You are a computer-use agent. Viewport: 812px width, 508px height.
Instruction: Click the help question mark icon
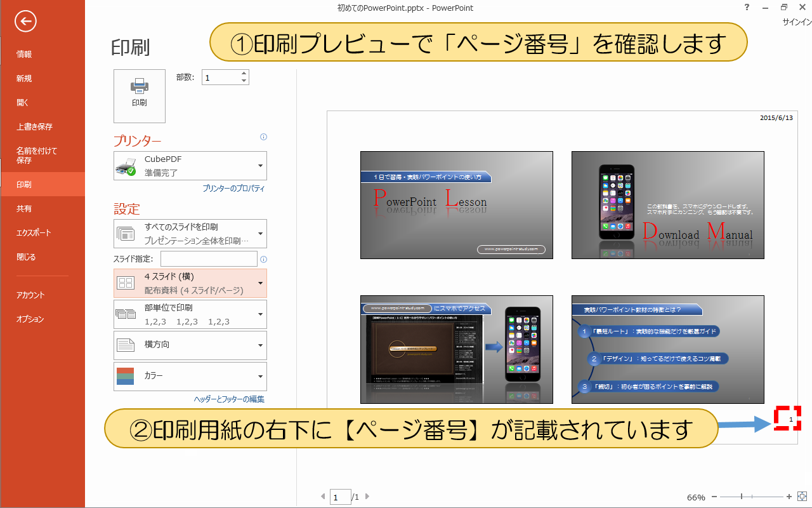[x=748, y=8]
